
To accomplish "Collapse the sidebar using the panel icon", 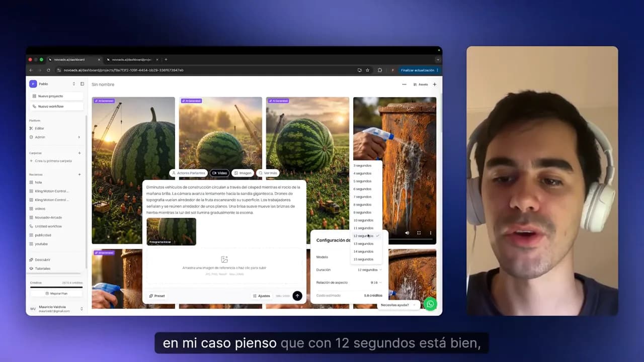I will click(82, 84).
